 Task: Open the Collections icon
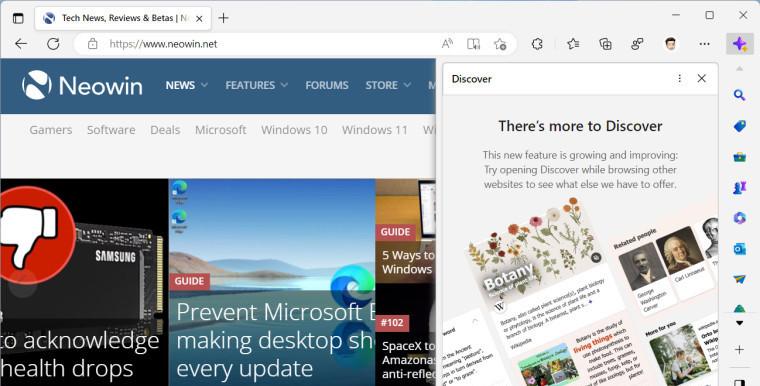point(605,44)
